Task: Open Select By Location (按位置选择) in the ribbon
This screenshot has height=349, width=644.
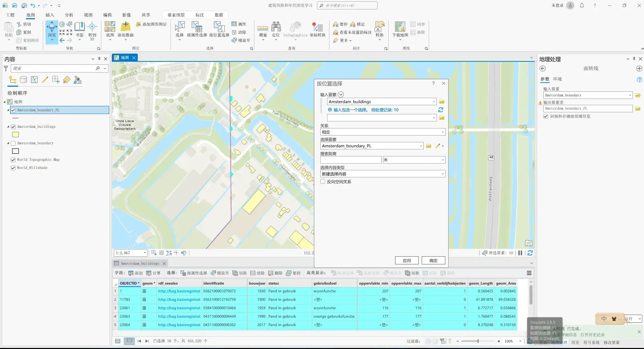Action: [219, 29]
